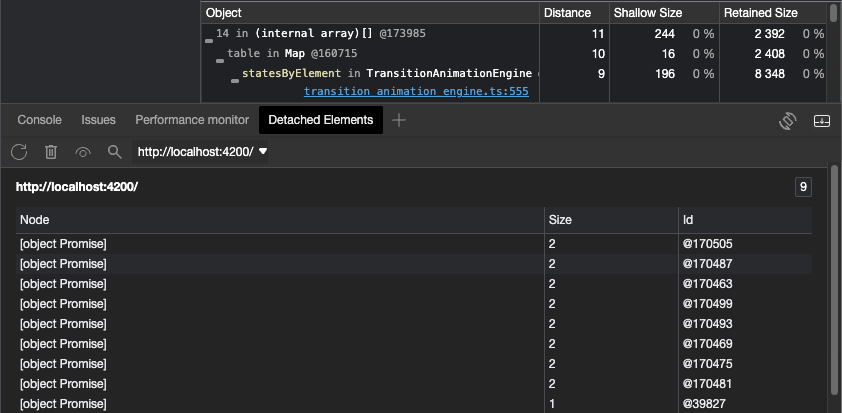
Task: Click the 9 count badge
Action: (803, 187)
